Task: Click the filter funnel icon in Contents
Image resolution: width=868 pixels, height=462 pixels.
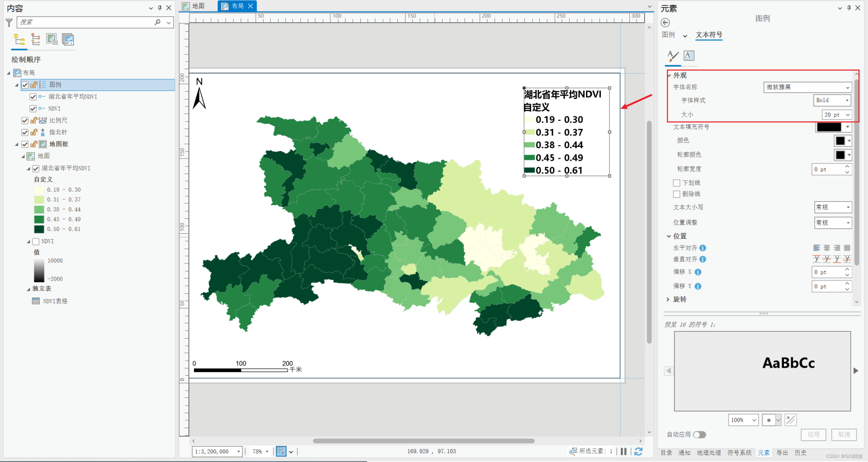Action: point(9,22)
